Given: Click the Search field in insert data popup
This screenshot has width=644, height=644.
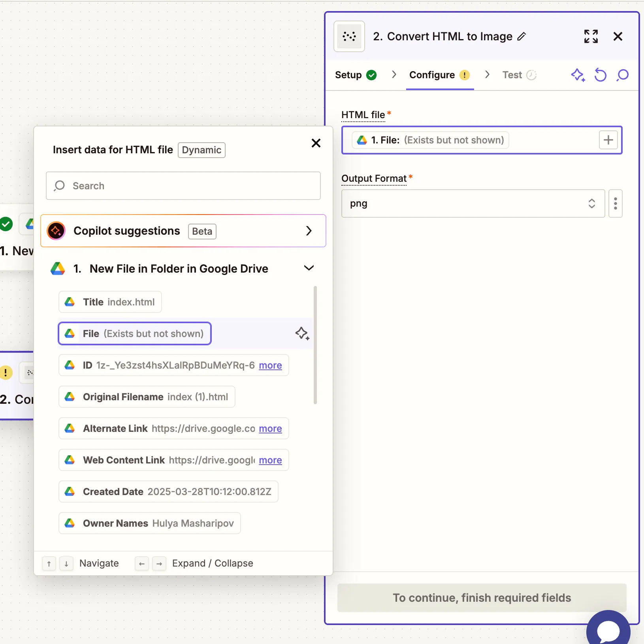Looking at the screenshot, I should 183,186.
